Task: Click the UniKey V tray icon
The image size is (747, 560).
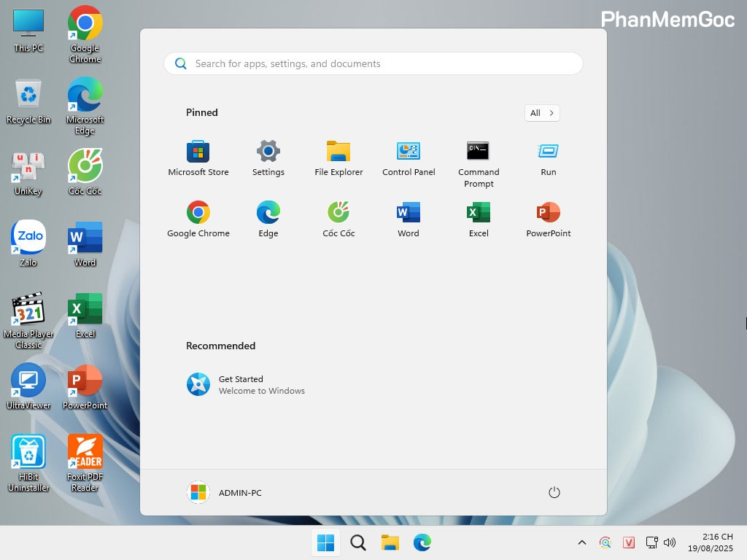Action: [x=629, y=542]
